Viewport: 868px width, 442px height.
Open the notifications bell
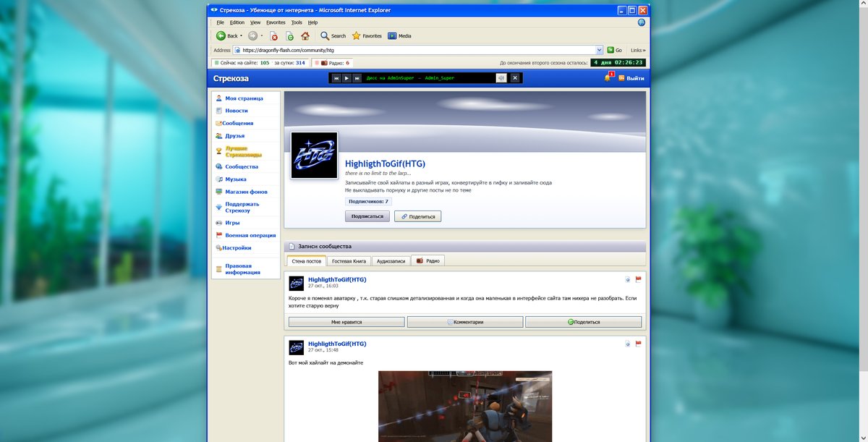[x=608, y=77]
